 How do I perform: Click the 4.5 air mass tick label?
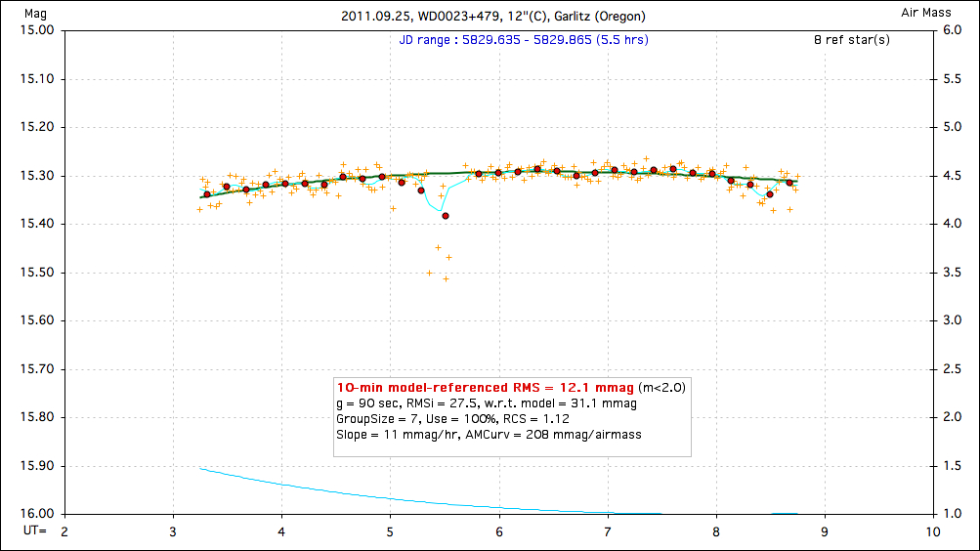click(x=952, y=176)
